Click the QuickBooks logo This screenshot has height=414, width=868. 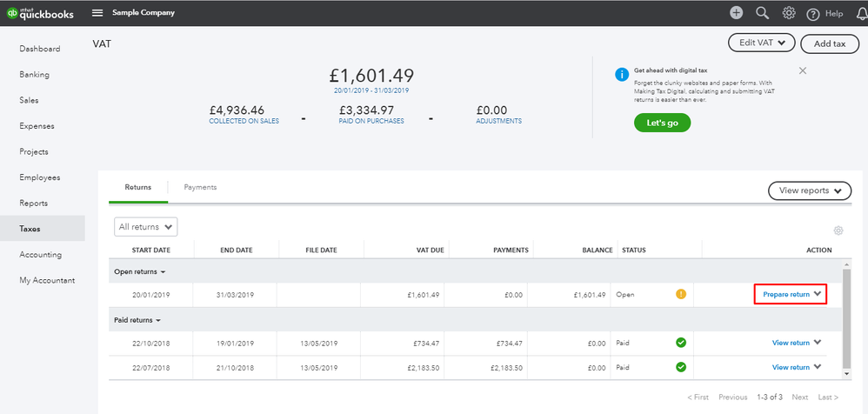pyautogui.click(x=41, y=13)
